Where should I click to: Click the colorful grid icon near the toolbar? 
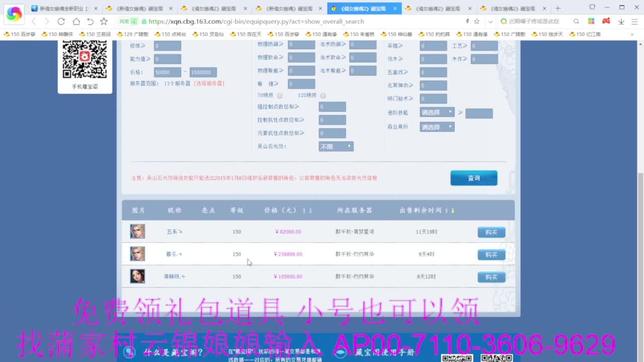point(592,22)
